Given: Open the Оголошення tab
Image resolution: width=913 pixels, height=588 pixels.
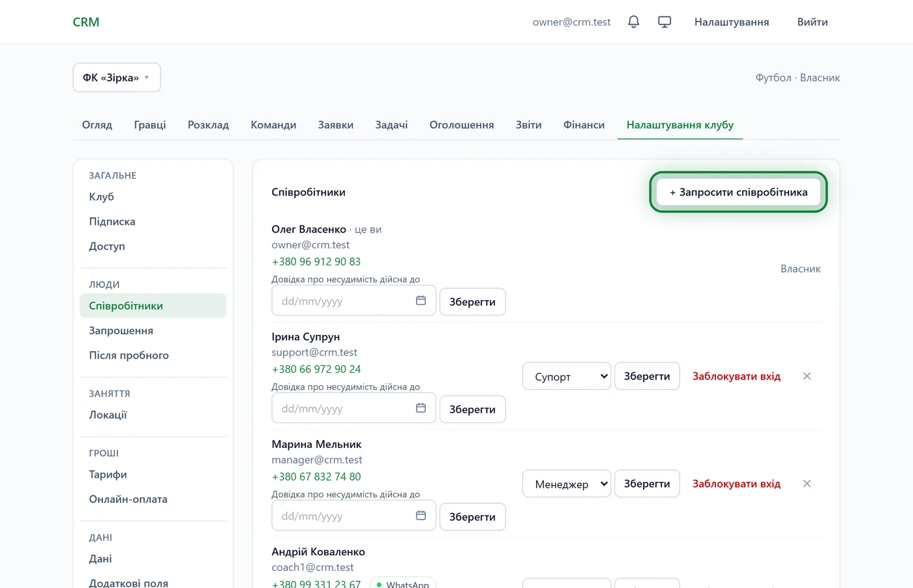Looking at the screenshot, I should (x=462, y=125).
